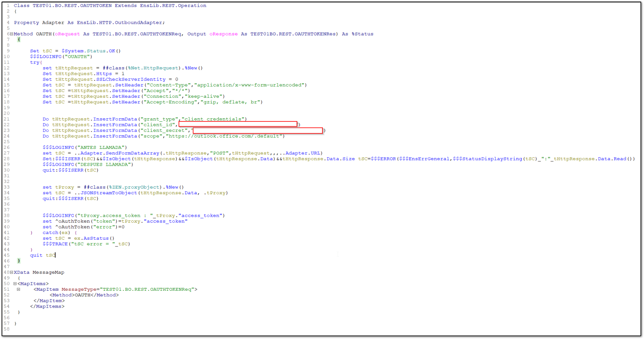Collapse the Method OAUTH fold marker

[11, 34]
